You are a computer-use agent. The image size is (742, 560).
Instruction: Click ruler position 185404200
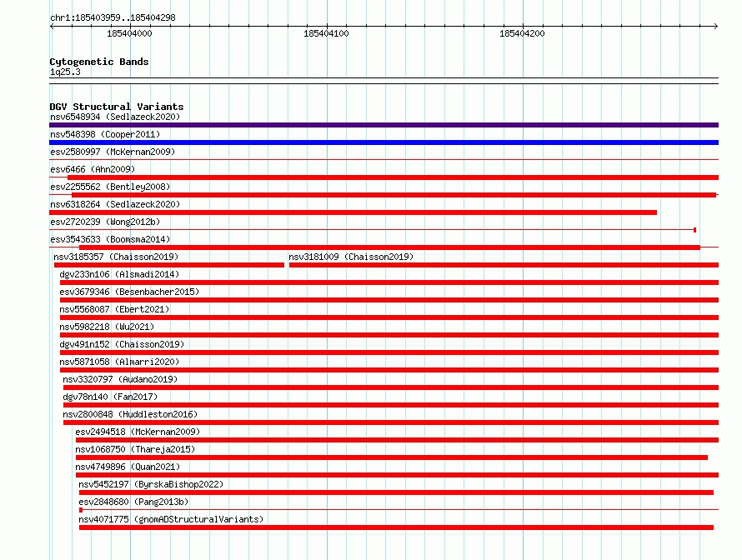click(x=523, y=33)
